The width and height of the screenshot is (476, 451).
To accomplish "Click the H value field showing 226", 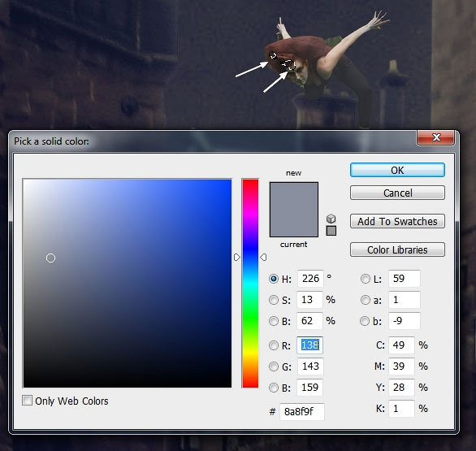I will 310,279.
